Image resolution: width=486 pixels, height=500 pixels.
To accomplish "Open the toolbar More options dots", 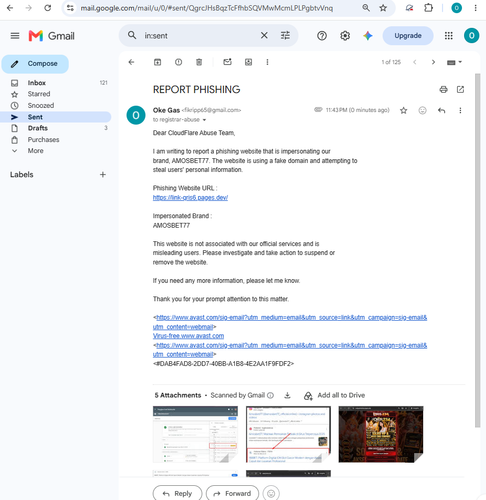I will click(x=267, y=62).
